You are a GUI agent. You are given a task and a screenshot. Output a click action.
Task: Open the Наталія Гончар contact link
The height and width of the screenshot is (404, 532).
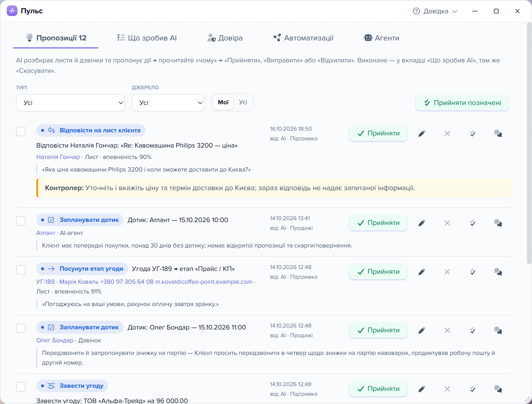(58, 157)
